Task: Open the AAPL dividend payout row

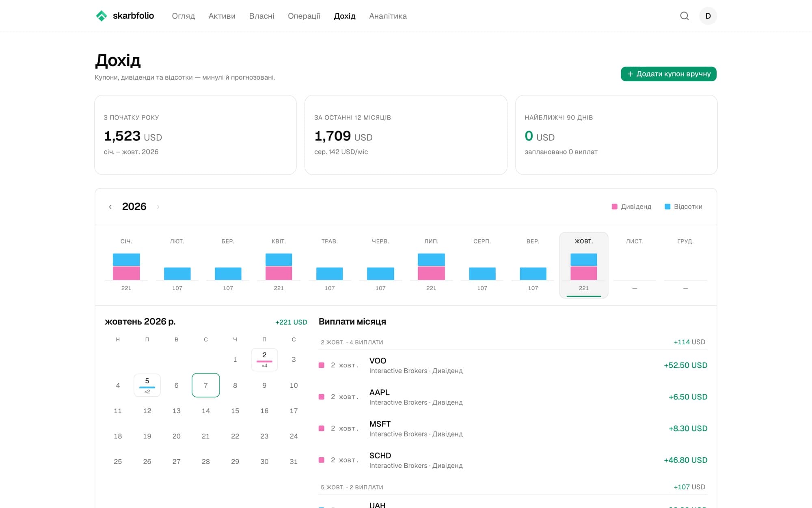Action: tap(513, 397)
